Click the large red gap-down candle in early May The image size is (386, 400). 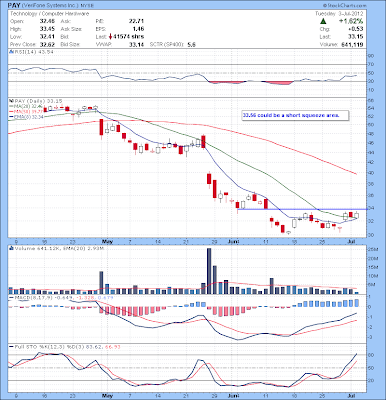pos(101,128)
